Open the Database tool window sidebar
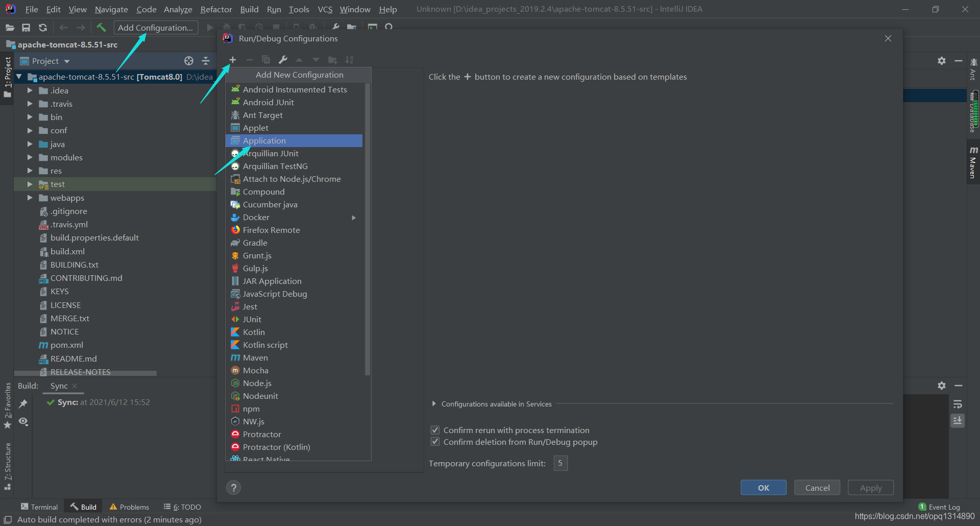980x526 pixels. point(973,111)
